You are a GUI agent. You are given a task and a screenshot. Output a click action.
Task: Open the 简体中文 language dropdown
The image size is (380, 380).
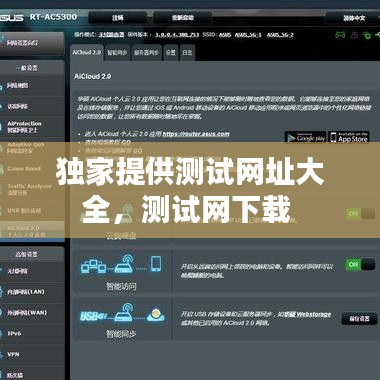pos(353,18)
